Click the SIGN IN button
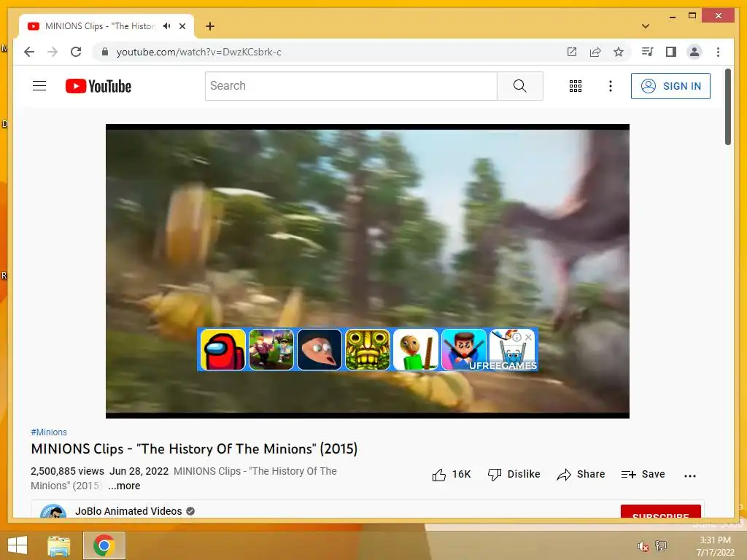747x560 pixels. tap(670, 86)
